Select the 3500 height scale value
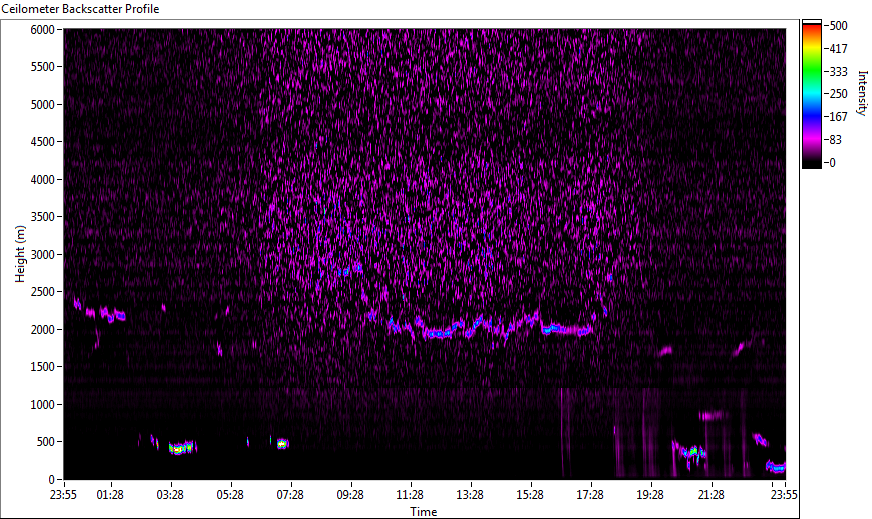 click(x=43, y=217)
